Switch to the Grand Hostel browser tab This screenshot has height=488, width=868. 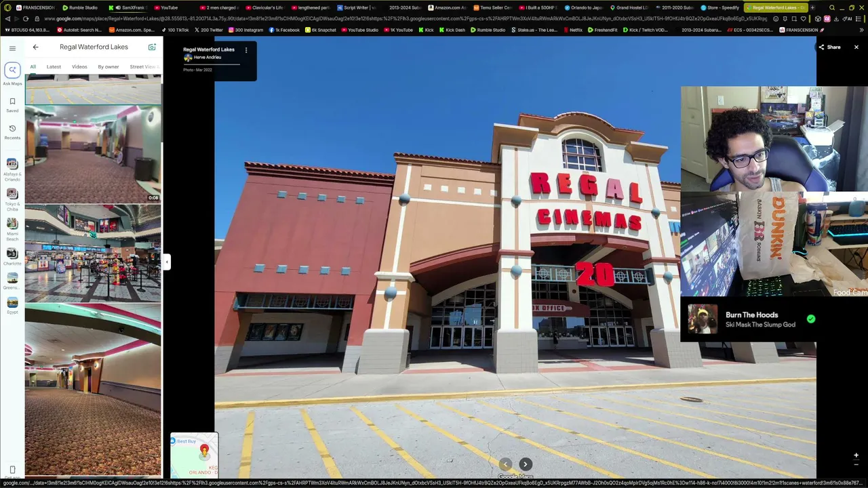point(629,7)
